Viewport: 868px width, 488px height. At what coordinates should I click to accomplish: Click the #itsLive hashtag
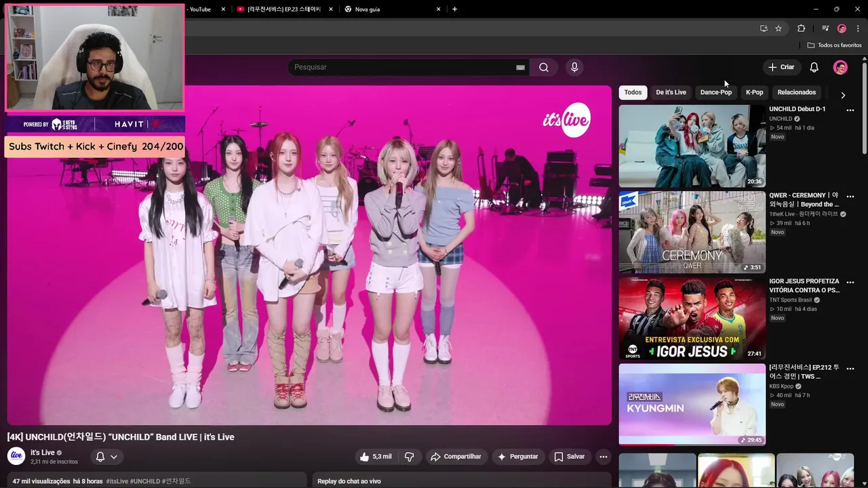117,481
